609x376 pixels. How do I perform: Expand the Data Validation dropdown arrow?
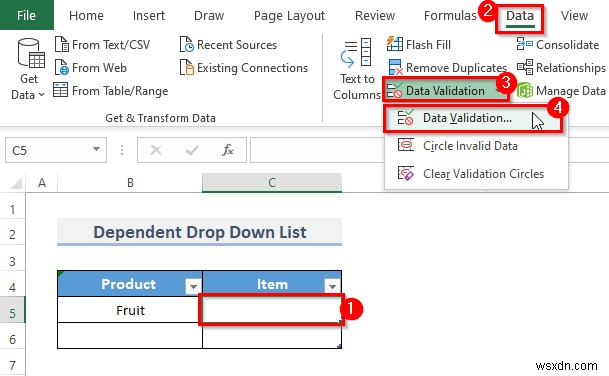click(498, 91)
